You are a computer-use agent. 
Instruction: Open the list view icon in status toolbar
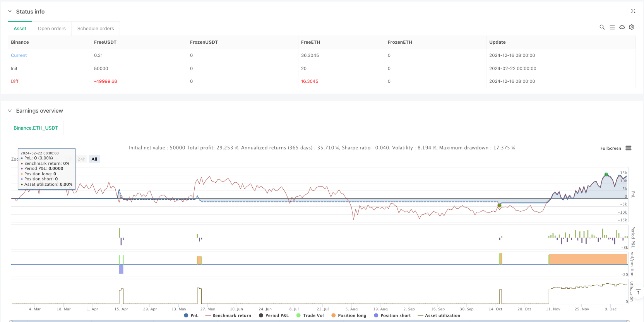pyautogui.click(x=612, y=27)
